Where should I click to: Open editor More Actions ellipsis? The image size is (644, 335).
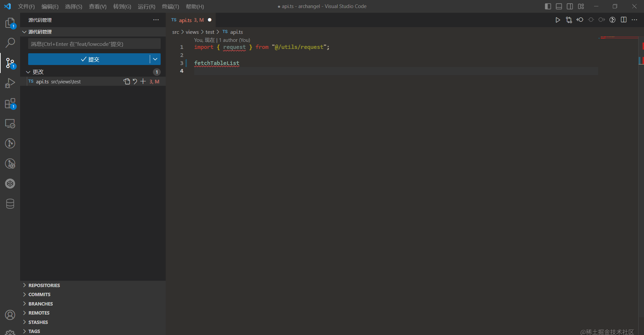[634, 20]
